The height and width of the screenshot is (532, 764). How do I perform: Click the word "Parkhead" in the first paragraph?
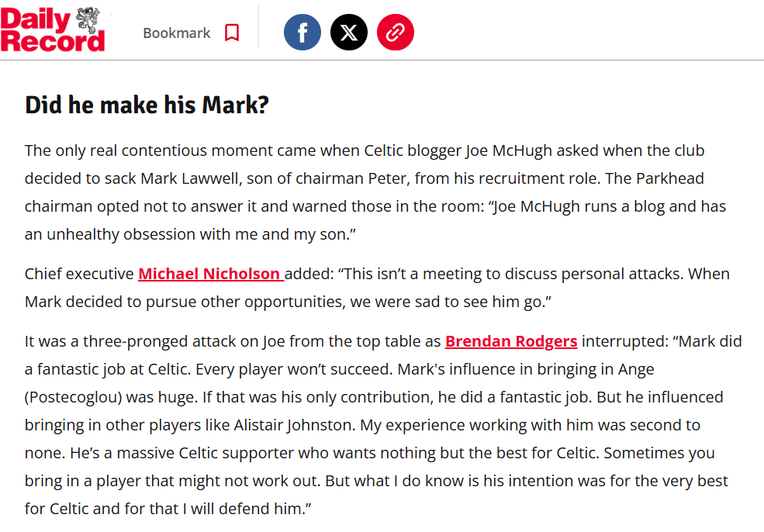click(x=670, y=178)
